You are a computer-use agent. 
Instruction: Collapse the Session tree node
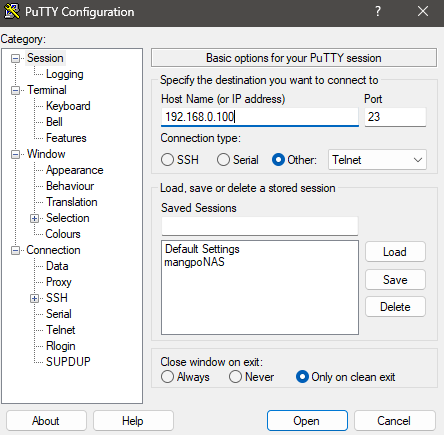pyautogui.click(x=15, y=59)
